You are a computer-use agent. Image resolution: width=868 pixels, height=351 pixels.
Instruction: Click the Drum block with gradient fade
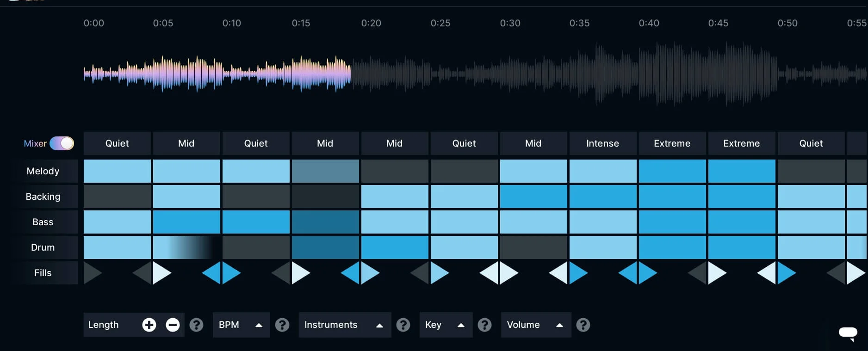(186, 247)
